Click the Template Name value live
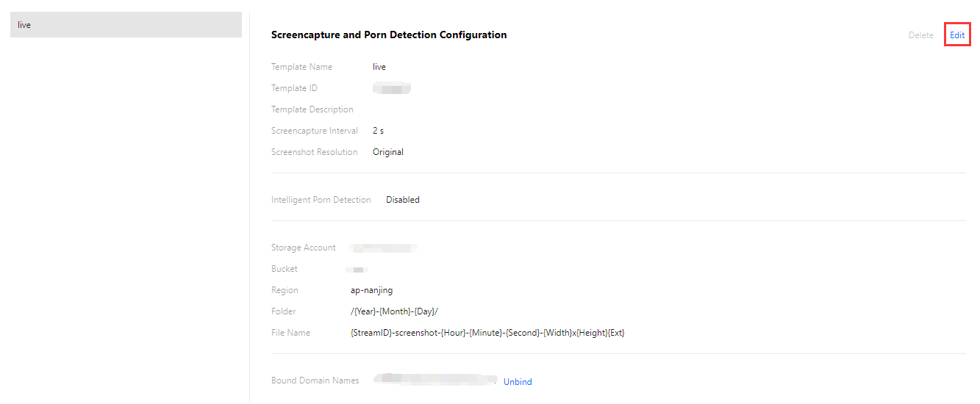This screenshot has width=980, height=404. point(379,67)
